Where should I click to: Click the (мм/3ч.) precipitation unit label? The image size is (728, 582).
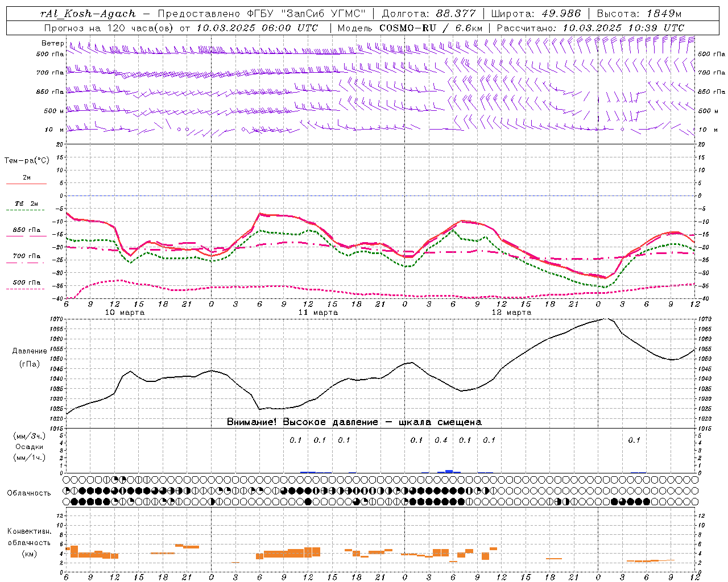click(x=30, y=436)
